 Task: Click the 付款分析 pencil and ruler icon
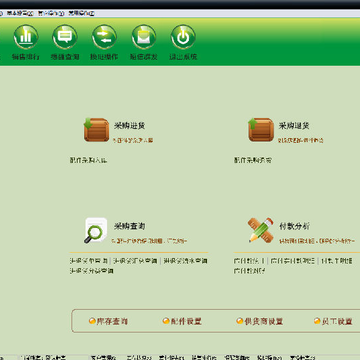click(261, 230)
